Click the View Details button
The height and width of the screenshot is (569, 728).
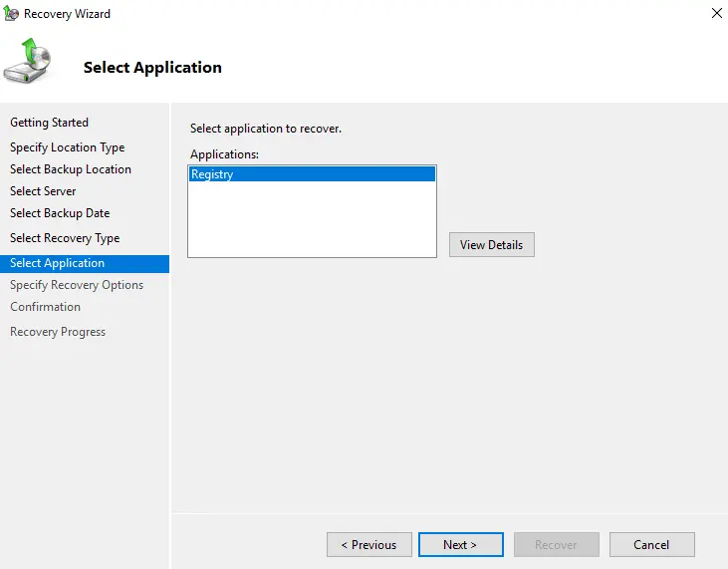(491, 245)
